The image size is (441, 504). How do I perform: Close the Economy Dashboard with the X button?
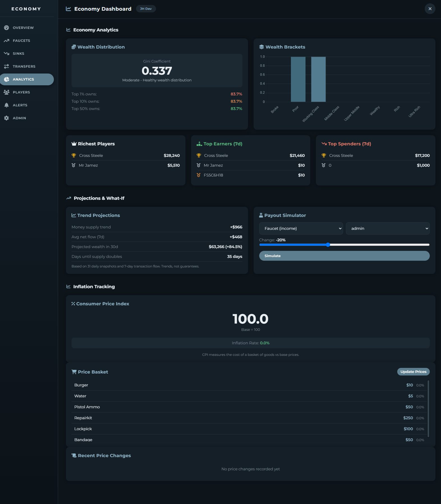[x=430, y=9]
